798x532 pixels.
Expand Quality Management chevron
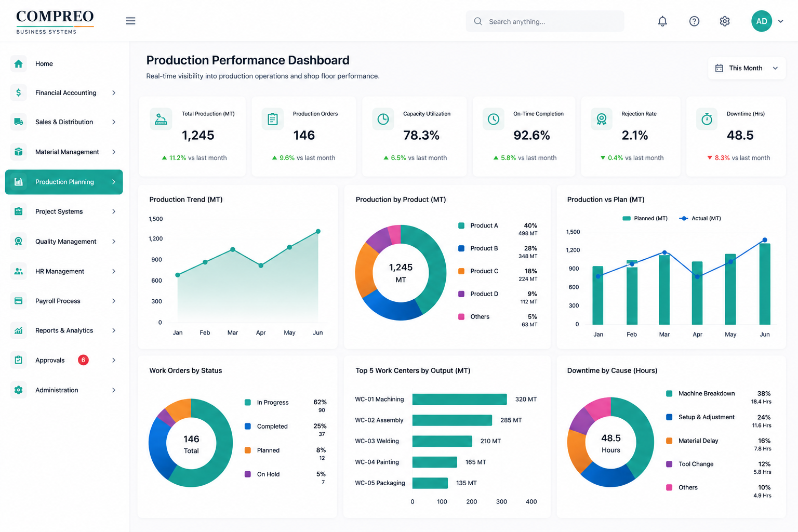(114, 241)
